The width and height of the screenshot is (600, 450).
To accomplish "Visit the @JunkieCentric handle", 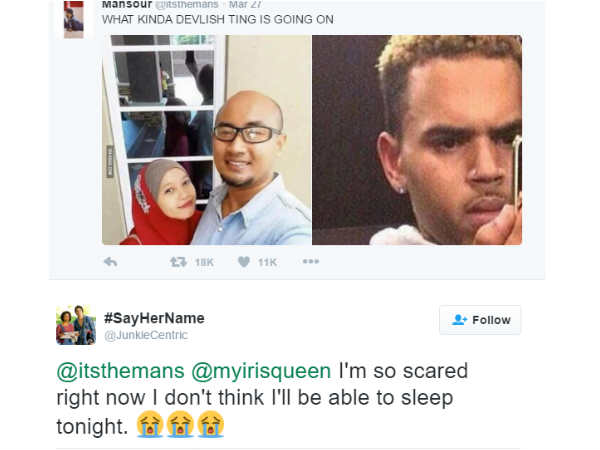I will click(x=146, y=335).
